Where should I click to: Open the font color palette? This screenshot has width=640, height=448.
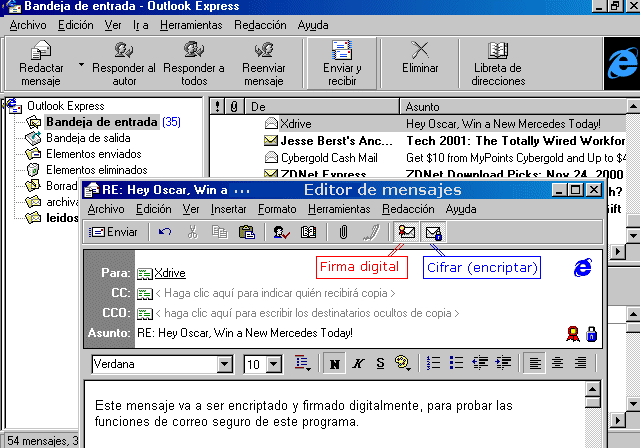tap(402, 363)
